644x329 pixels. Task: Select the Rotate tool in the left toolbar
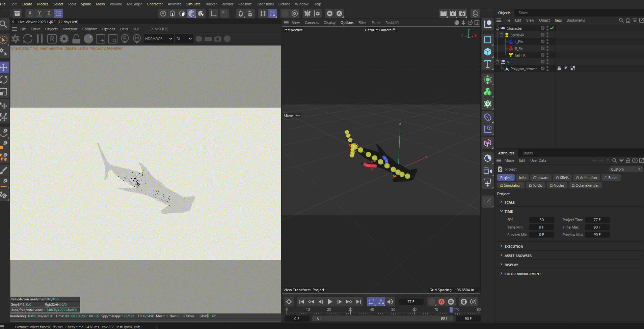[x=4, y=80]
